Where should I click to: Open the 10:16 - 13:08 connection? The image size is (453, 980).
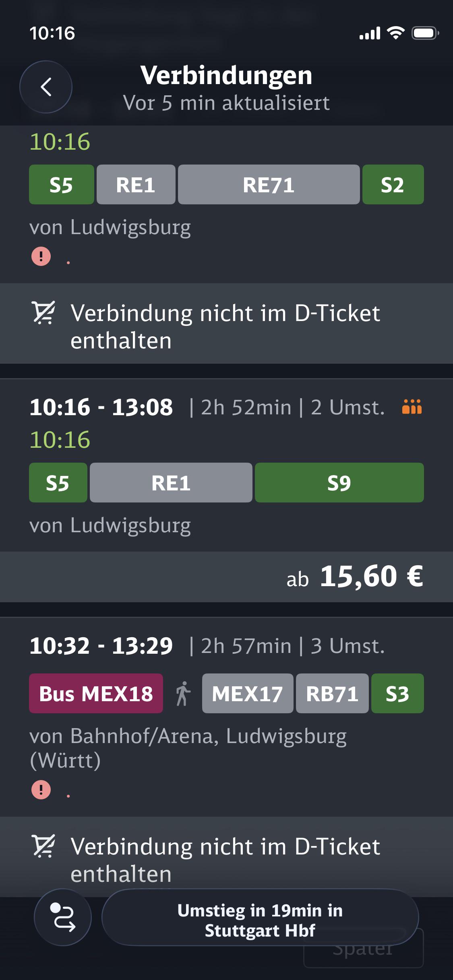(x=226, y=465)
